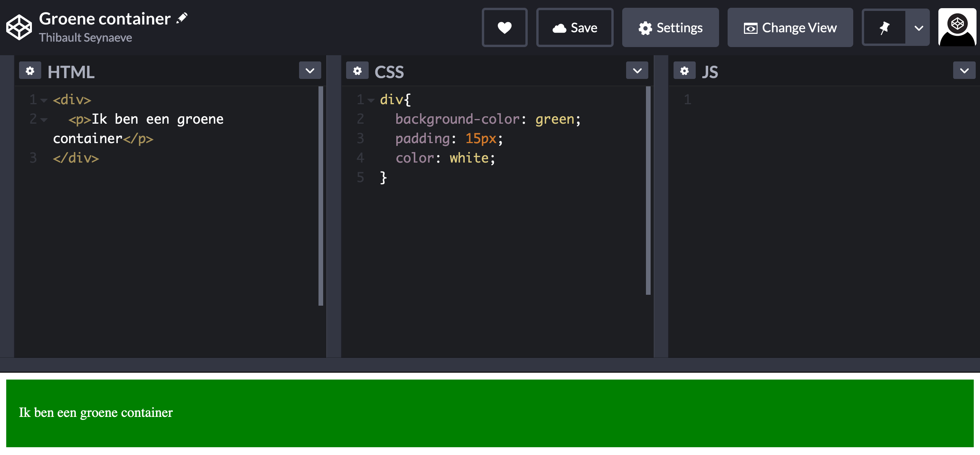Visit Thibault Seynaeve author link
The width and height of the screenshot is (980, 455).
pyautogui.click(x=85, y=38)
